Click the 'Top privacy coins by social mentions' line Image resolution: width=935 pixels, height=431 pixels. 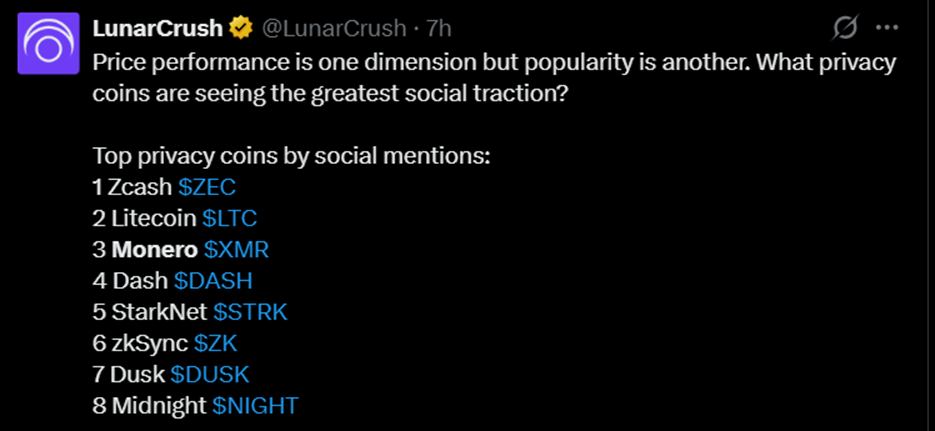(x=291, y=156)
